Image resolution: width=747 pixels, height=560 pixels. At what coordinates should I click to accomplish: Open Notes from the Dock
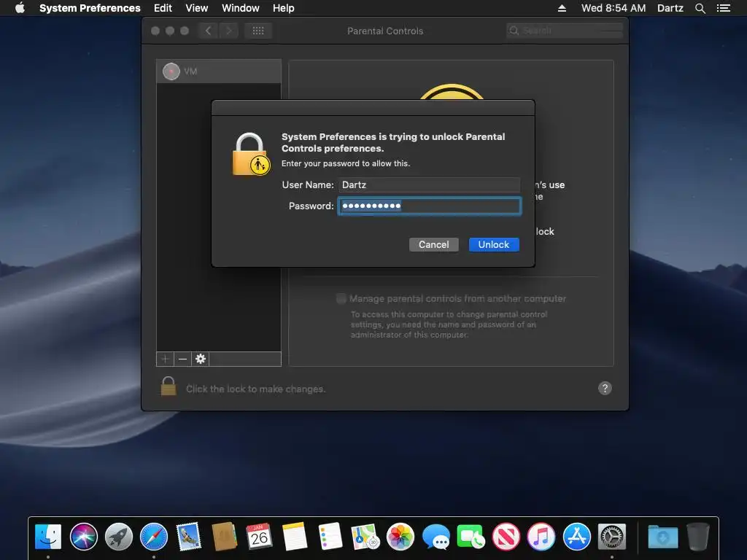295,537
